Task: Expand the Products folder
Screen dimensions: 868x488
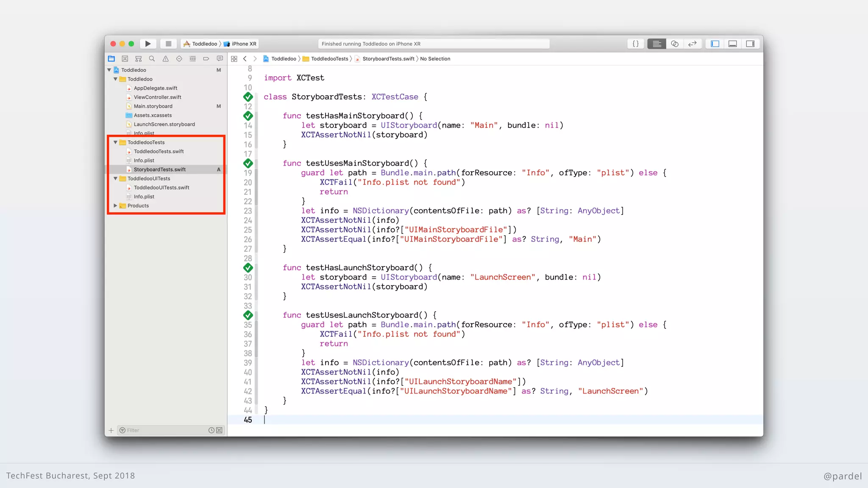Action: [115, 206]
